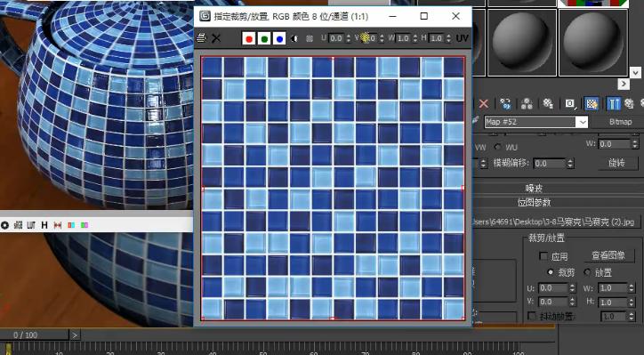Viewport: 644px width, 355px height.
Task: Click the V spinner arrows in crop toolbar
Action: 382,38
